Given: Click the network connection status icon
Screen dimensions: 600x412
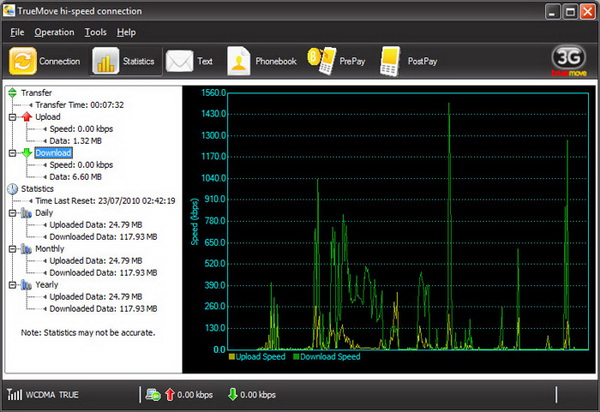Looking at the screenshot, I should (x=153, y=395).
